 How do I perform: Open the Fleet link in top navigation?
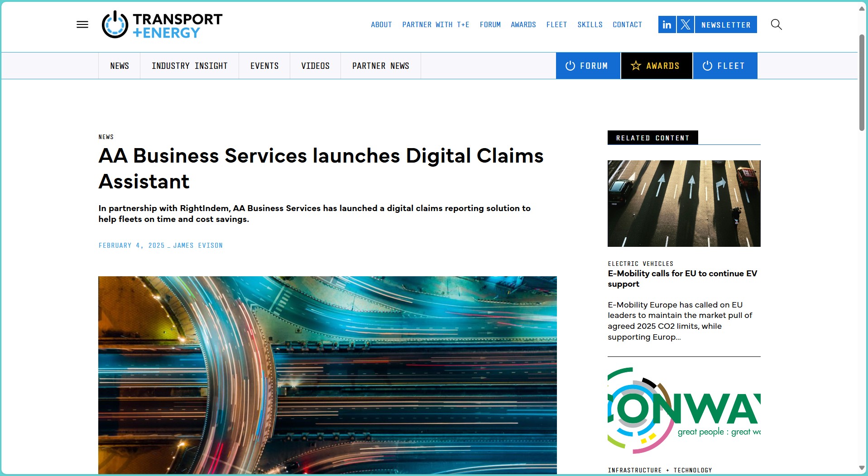tap(556, 24)
